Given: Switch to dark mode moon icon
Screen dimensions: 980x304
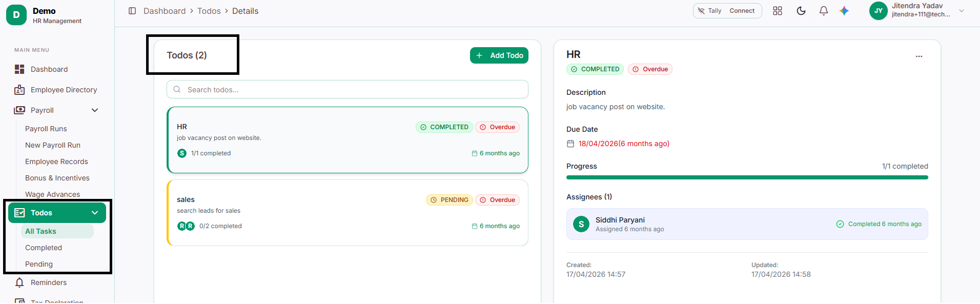Looking at the screenshot, I should click(x=801, y=11).
